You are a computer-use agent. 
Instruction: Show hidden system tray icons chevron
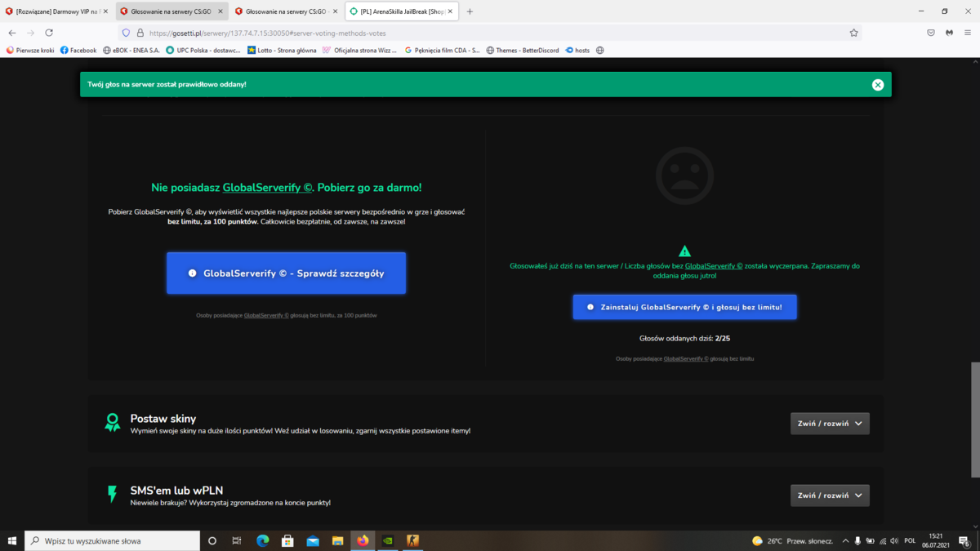(845, 540)
